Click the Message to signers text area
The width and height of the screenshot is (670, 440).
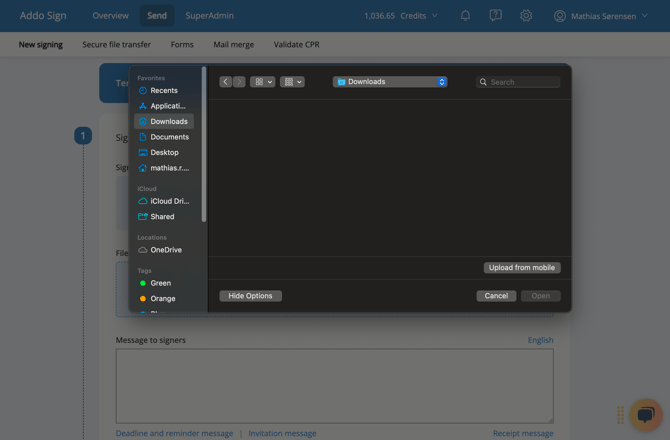pyautogui.click(x=335, y=386)
